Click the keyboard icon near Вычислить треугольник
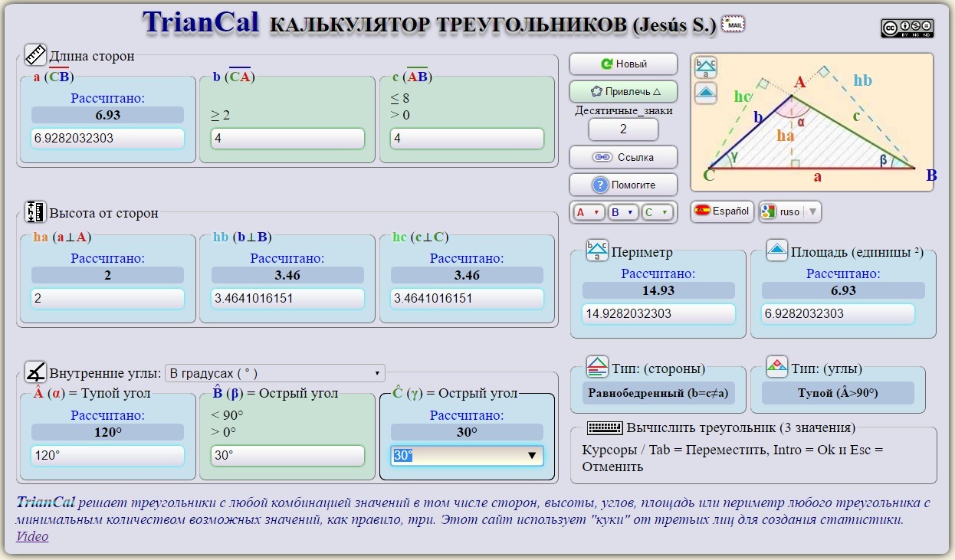This screenshot has width=955, height=560. tap(605, 427)
